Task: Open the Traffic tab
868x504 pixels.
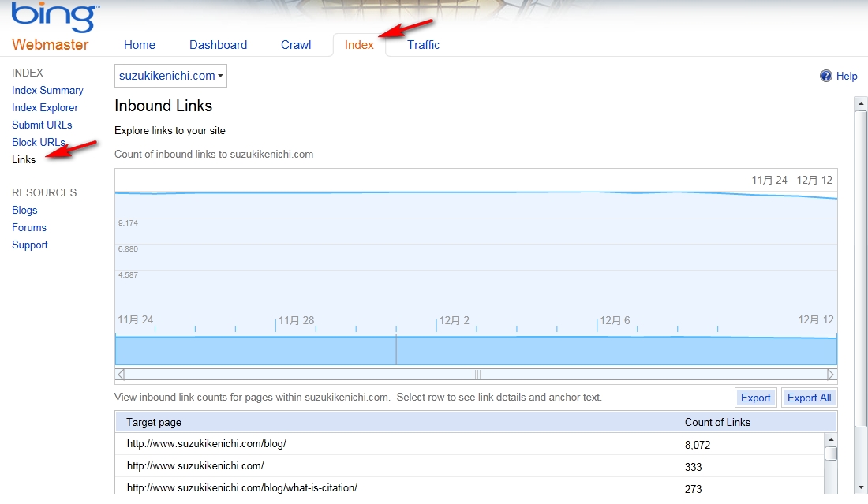Action: click(424, 45)
